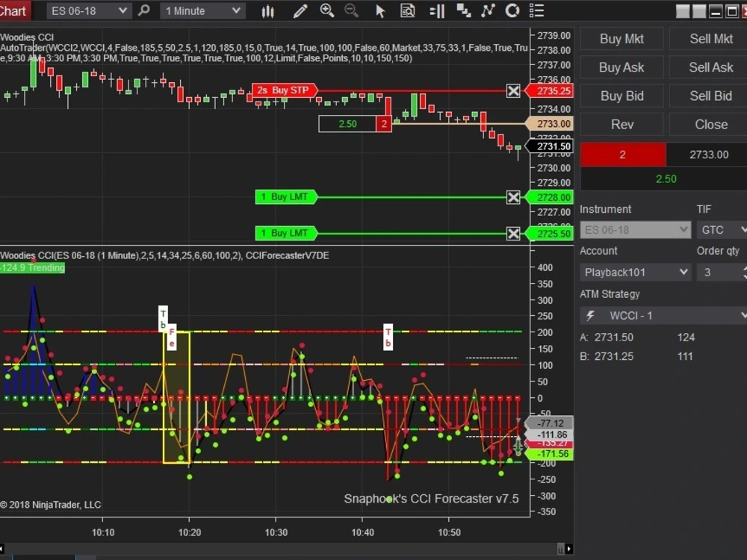Click the Buy Ask button
Screen dimensions: 747x560
click(x=622, y=68)
